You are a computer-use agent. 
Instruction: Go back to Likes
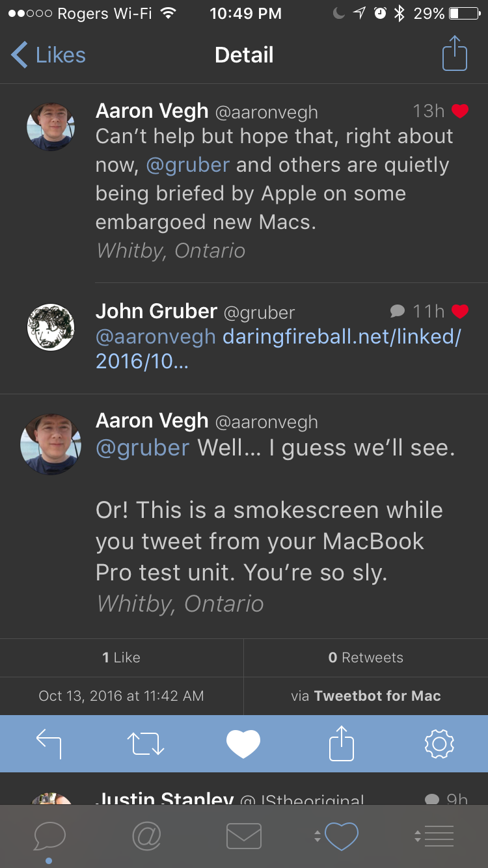(49, 55)
